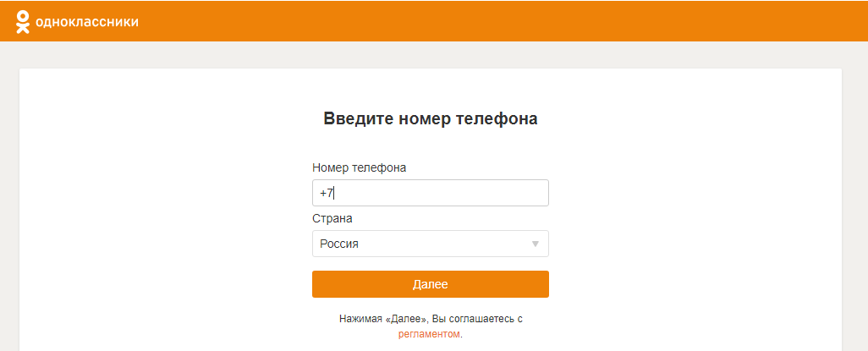This screenshot has height=351, width=868.
Task: Click the empty right part of orange header
Action: tap(592, 21)
